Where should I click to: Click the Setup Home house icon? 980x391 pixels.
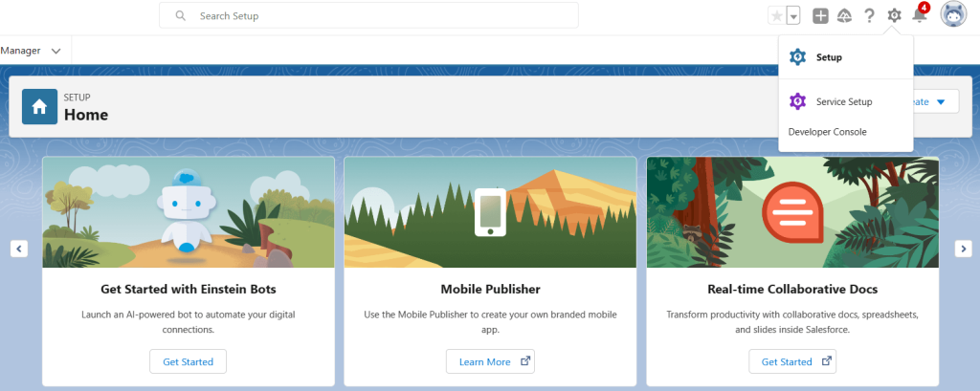tap(39, 107)
